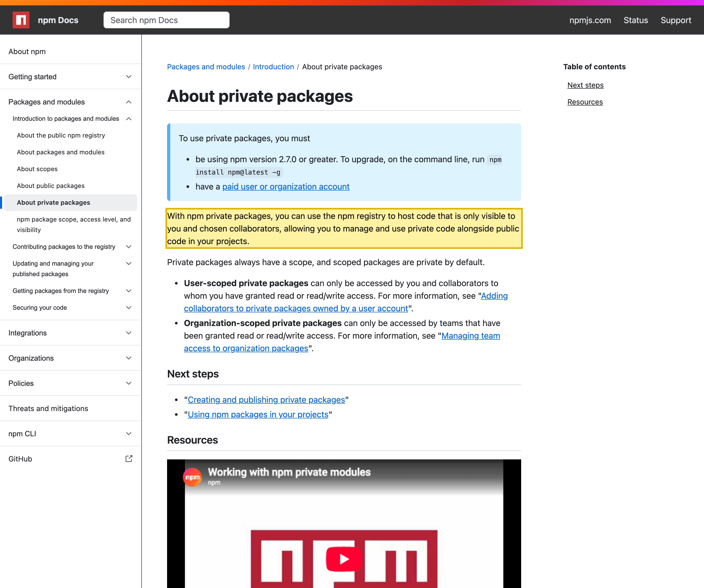Expand the Organizations section

[129, 358]
